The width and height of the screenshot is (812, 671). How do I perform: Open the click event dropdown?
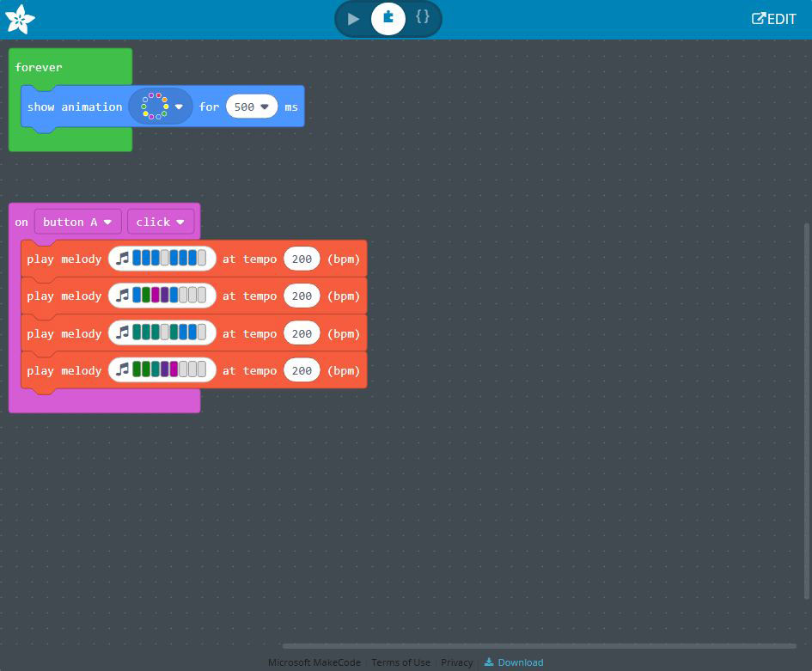point(160,222)
